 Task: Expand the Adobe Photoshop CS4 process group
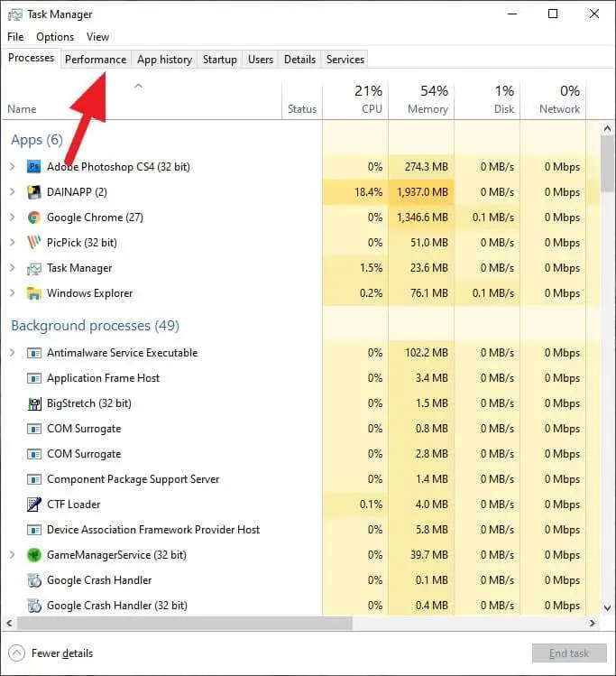(12, 166)
